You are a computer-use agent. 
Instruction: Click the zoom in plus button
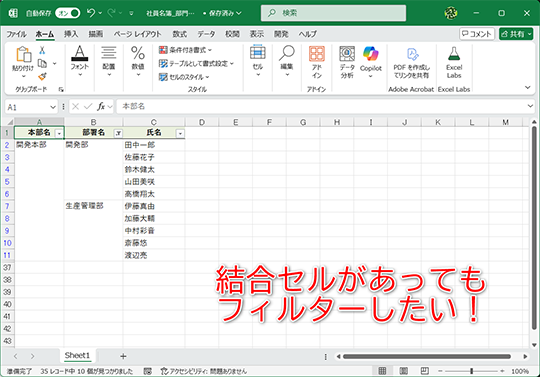502,371
